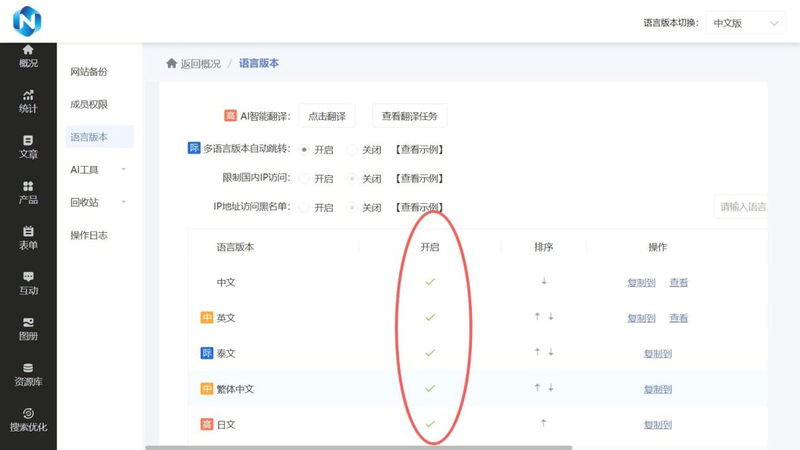Click the red badge beside AI智能翻译

coord(231,116)
